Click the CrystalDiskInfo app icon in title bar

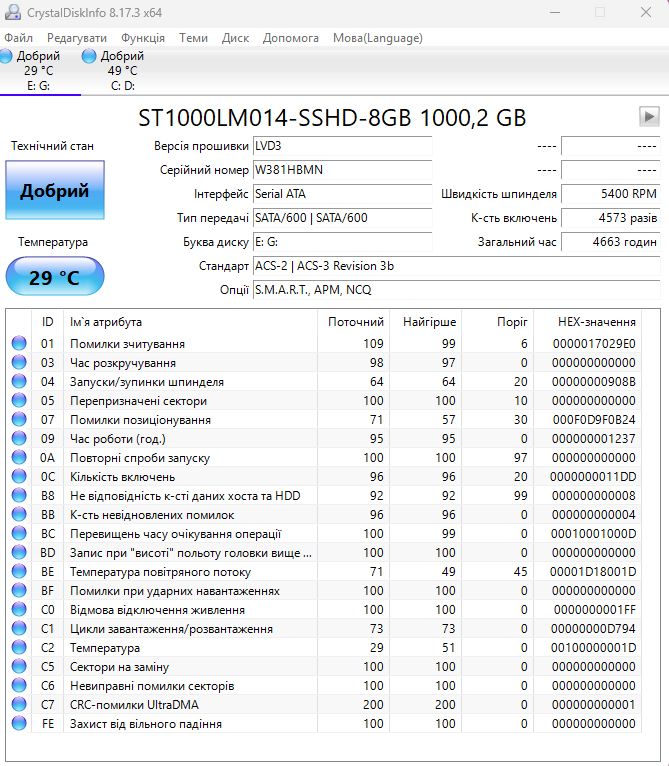click(13, 12)
